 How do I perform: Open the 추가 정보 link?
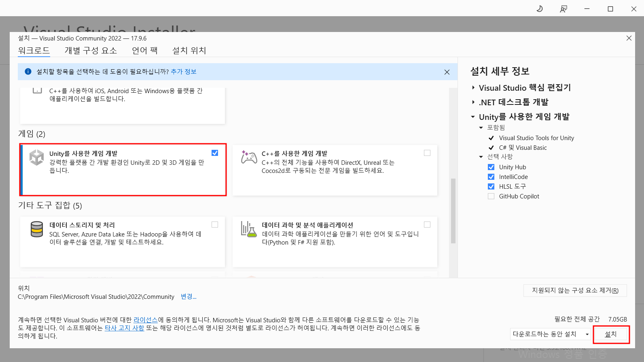click(x=184, y=72)
